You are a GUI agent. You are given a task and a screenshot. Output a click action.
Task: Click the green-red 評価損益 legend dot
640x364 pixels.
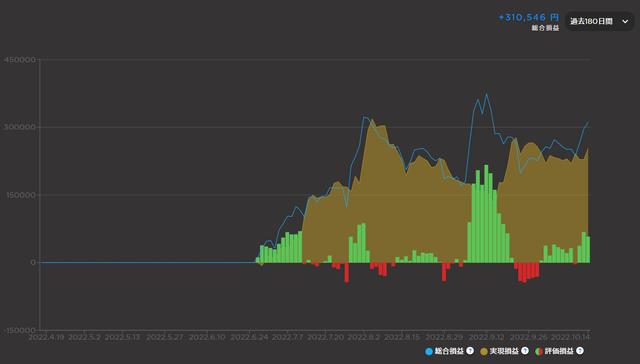click(539, 351)
